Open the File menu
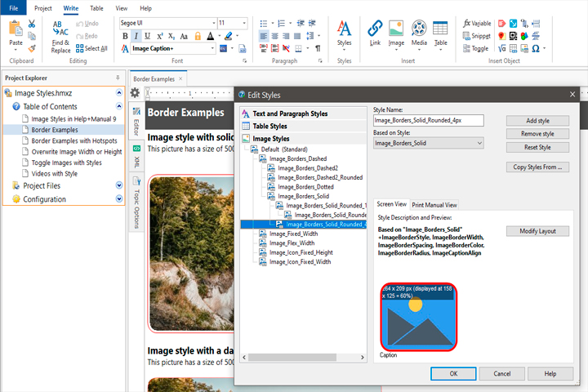 (14, 8)
